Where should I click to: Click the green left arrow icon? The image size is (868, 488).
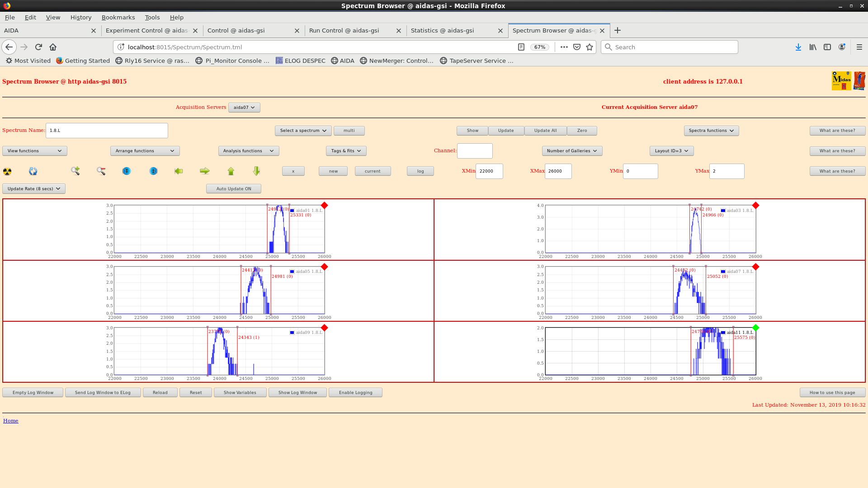point(179,171)
